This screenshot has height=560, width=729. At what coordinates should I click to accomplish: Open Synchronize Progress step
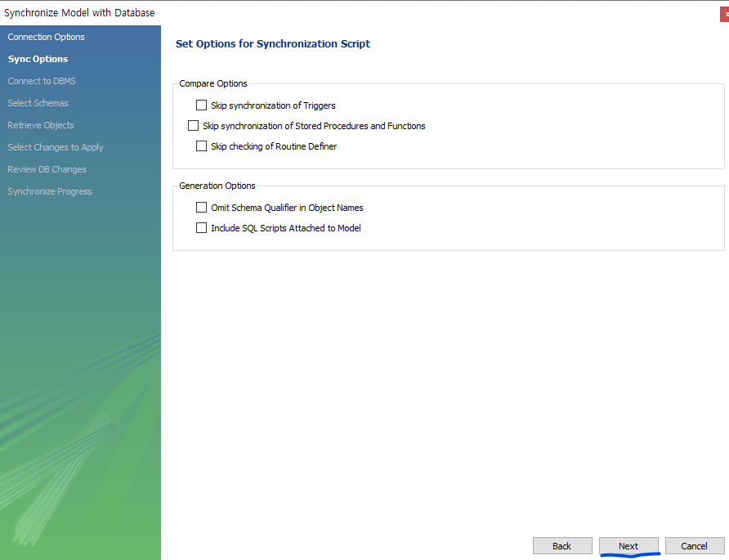pos(49,191)
